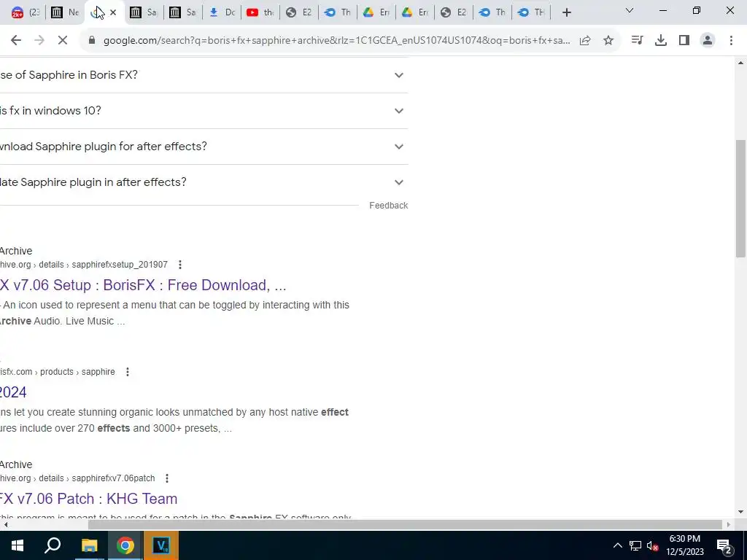Open network settings from the tray

(x=635, y=545)
